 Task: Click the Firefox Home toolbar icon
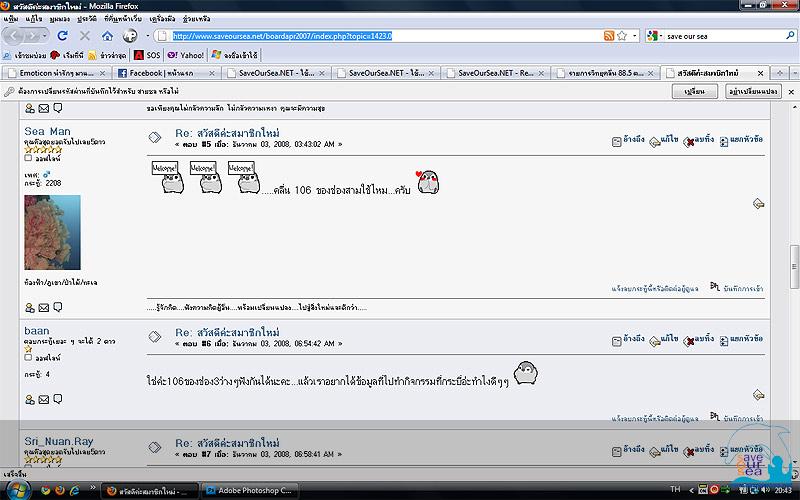(107, 36)
